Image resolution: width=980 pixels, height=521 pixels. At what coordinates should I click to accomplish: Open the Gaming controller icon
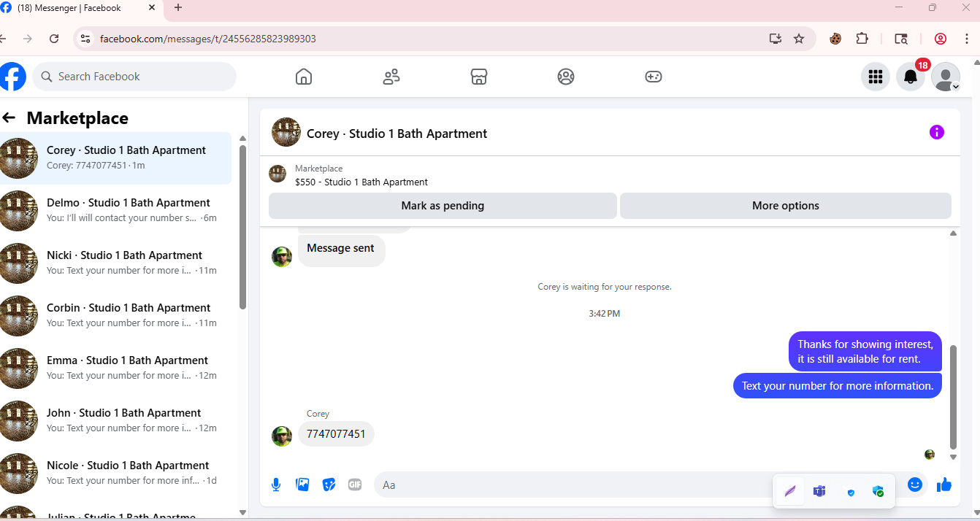pyautogui.click(x=654, y=77)
